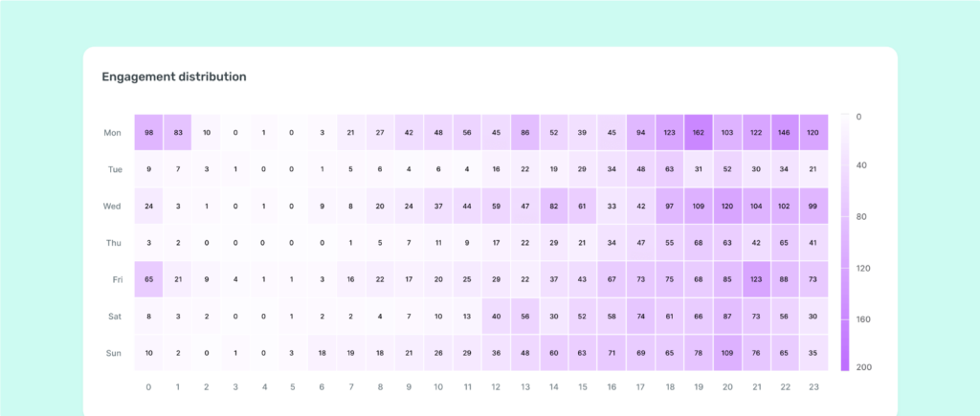Click the Monday 0:00 cell showing 98
Viewport: 980px width, 416px height.
pyautogui.click(x=148, y=132)
